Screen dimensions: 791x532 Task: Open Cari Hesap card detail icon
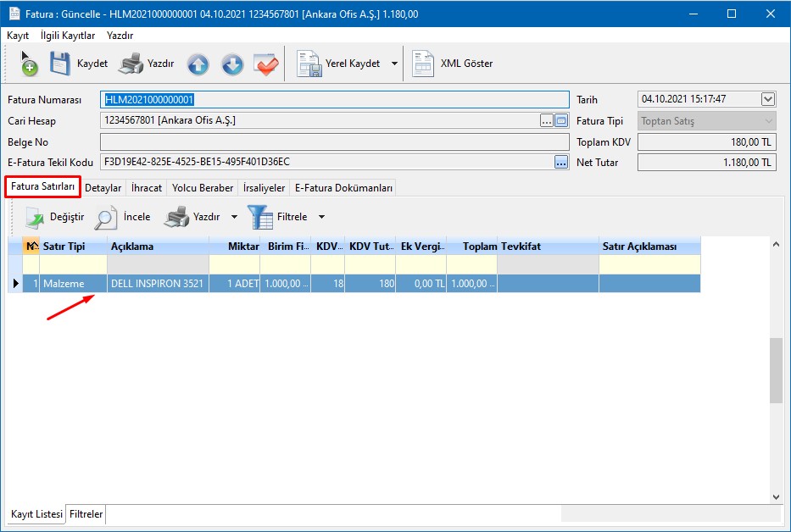coord(561,120)
